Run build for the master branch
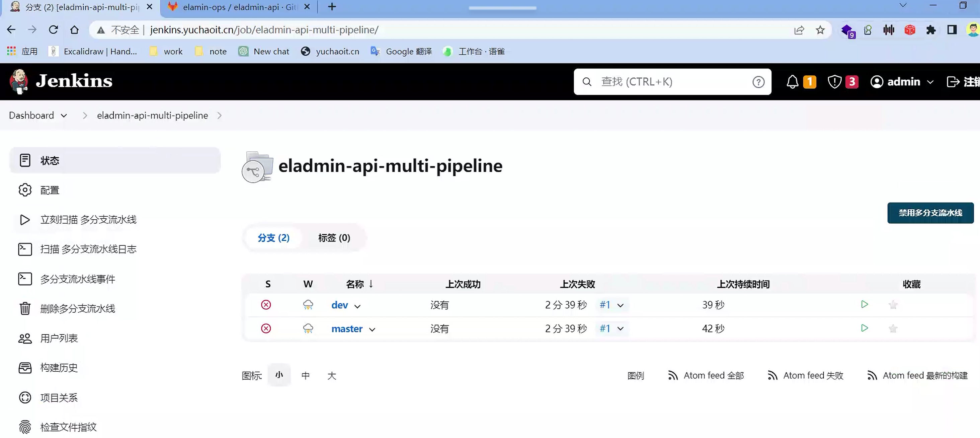The image size is (980, 438). [x=864, y=328]
